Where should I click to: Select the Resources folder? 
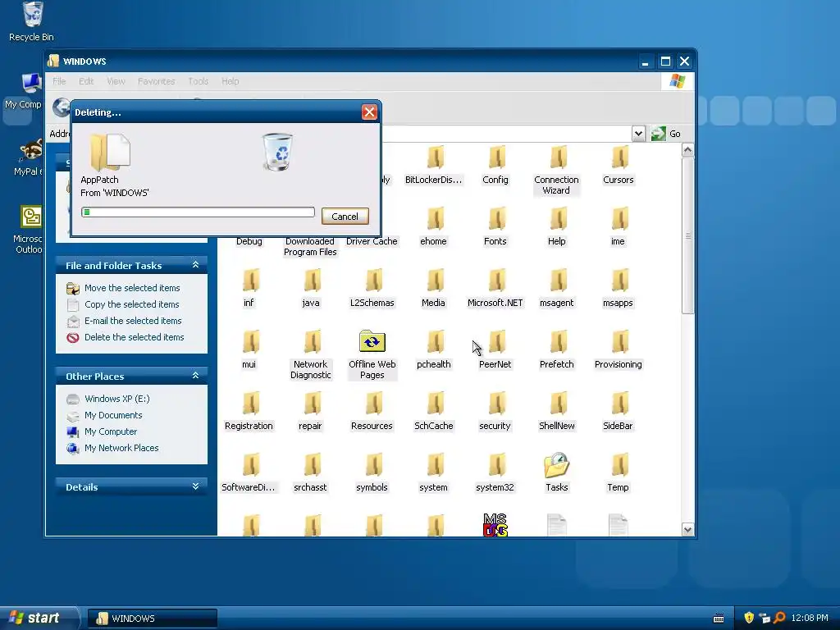pyautogui.click(x=372, y=412)
